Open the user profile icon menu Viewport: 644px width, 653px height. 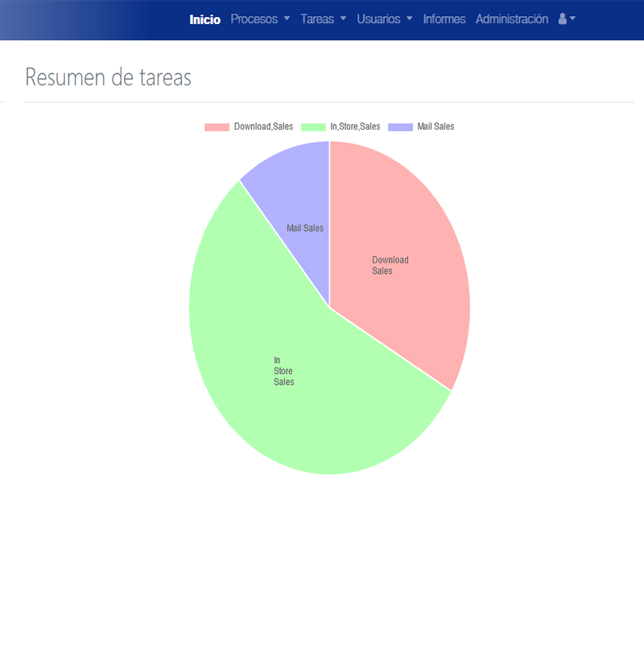click(x=563, y=19)
